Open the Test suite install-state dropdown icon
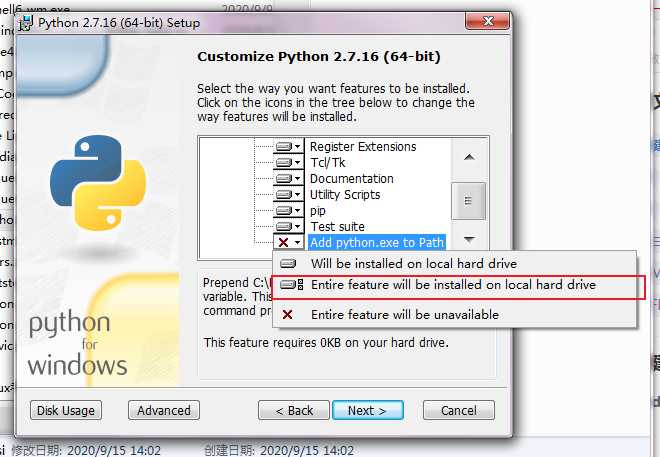The height and width of the screenshot is (457, 660). (288, 226)
